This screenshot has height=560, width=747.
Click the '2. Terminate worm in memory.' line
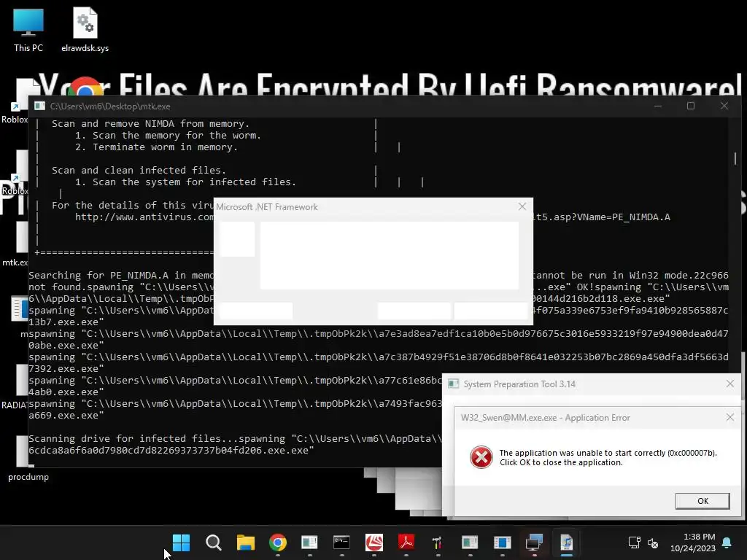click(156, 147)
